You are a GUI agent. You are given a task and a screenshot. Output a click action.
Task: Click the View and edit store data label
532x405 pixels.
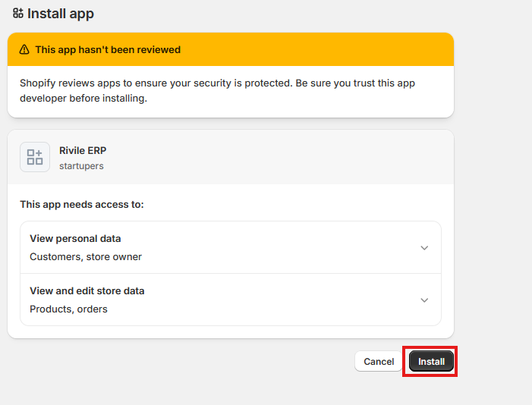87,290
